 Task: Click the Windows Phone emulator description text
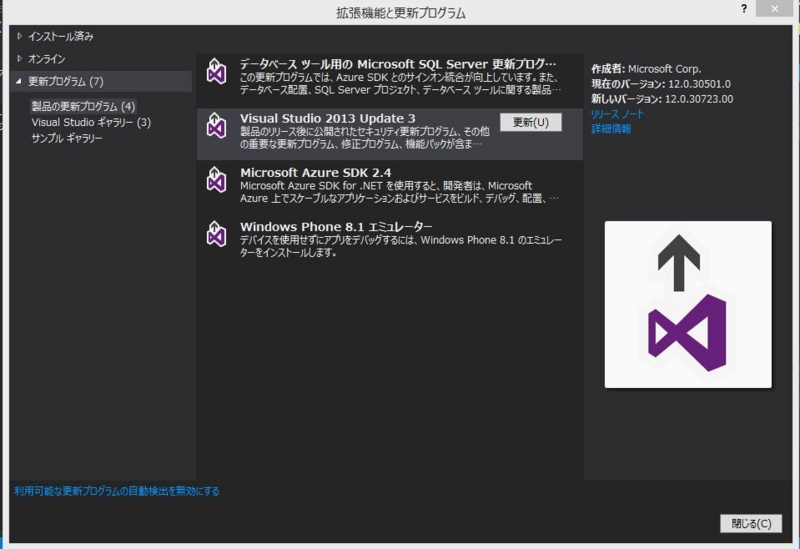coord(401,246)
